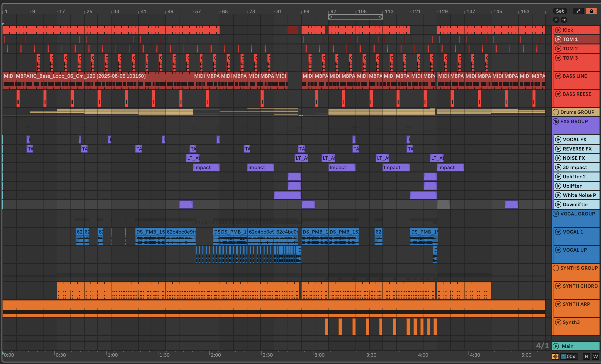Fold the FXS GROUP icon
The width and height of the screenshot is (601, 364).
click(x=556, y=121)
